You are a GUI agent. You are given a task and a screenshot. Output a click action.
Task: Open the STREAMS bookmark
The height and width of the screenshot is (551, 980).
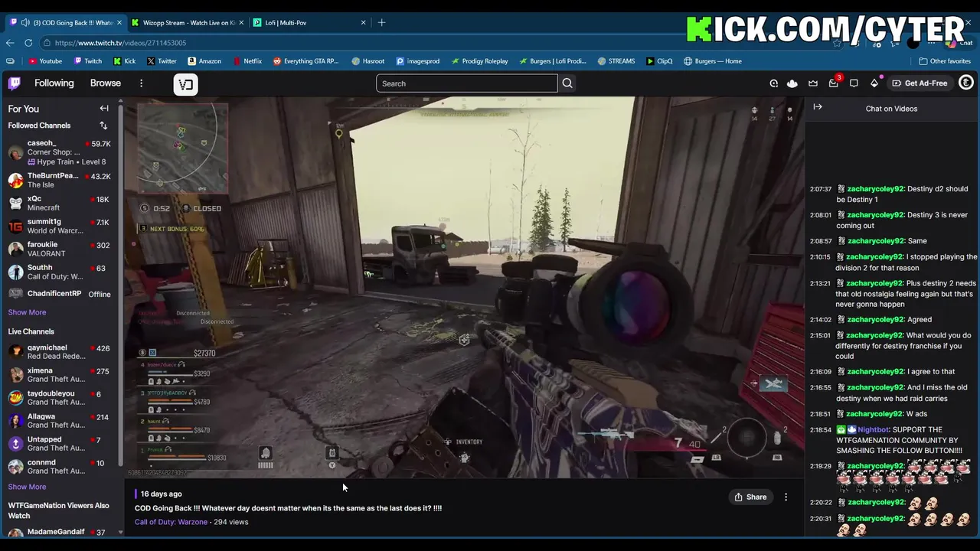[616, 61]
